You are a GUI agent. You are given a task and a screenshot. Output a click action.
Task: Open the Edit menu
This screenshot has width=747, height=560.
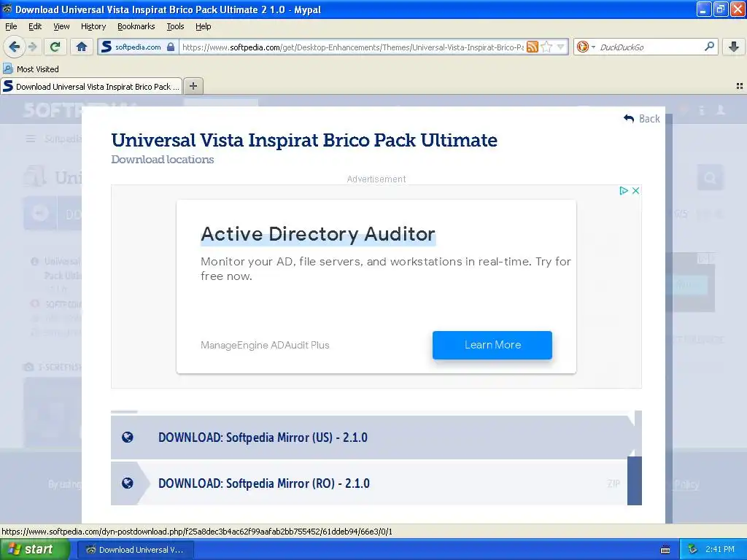point(35,26)
